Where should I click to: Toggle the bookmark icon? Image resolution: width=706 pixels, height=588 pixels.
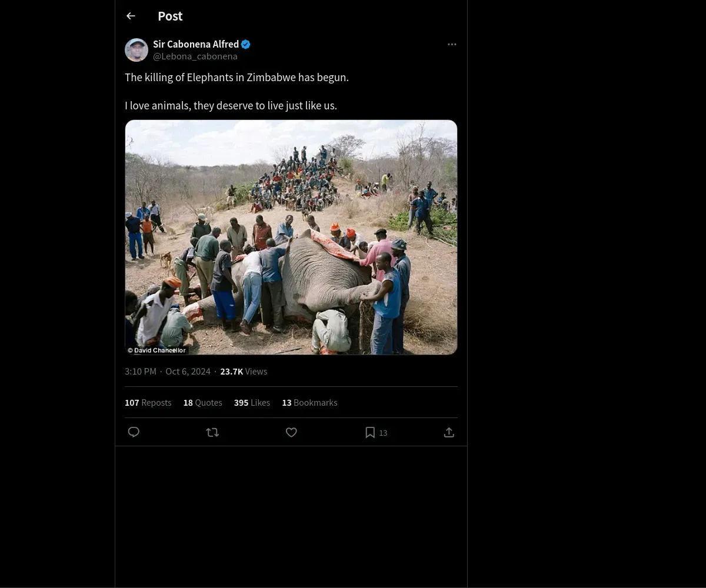[370, 432]
